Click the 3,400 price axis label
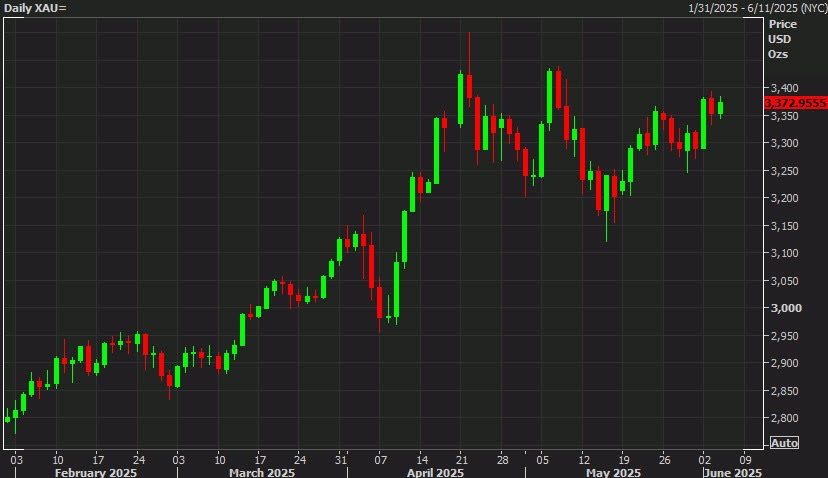 coord(784,88)
